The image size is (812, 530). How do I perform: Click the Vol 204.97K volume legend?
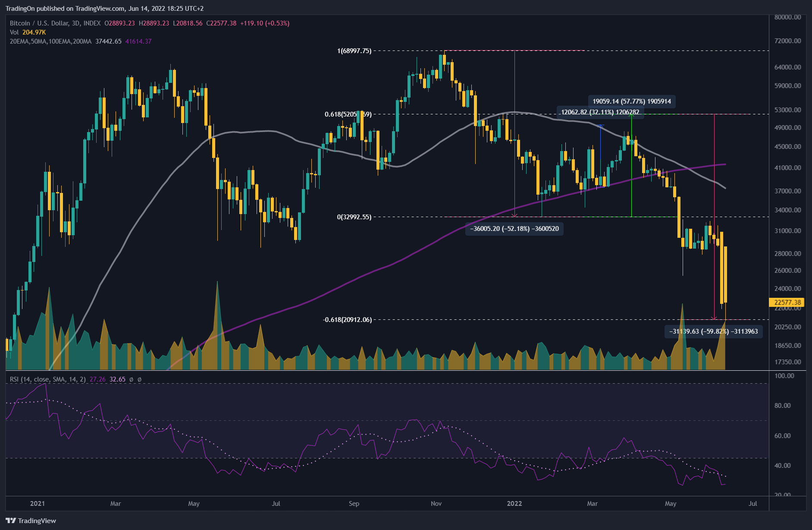click(28, 32)
